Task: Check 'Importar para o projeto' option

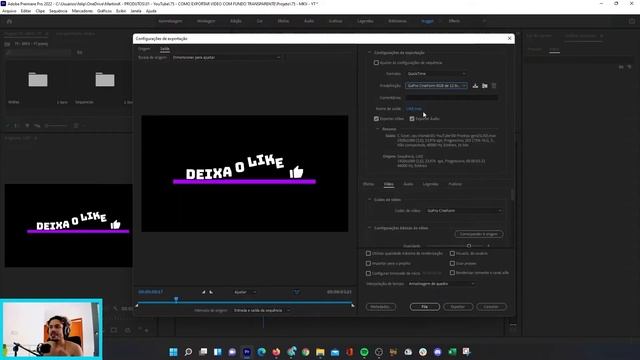Action: point(369,264)
